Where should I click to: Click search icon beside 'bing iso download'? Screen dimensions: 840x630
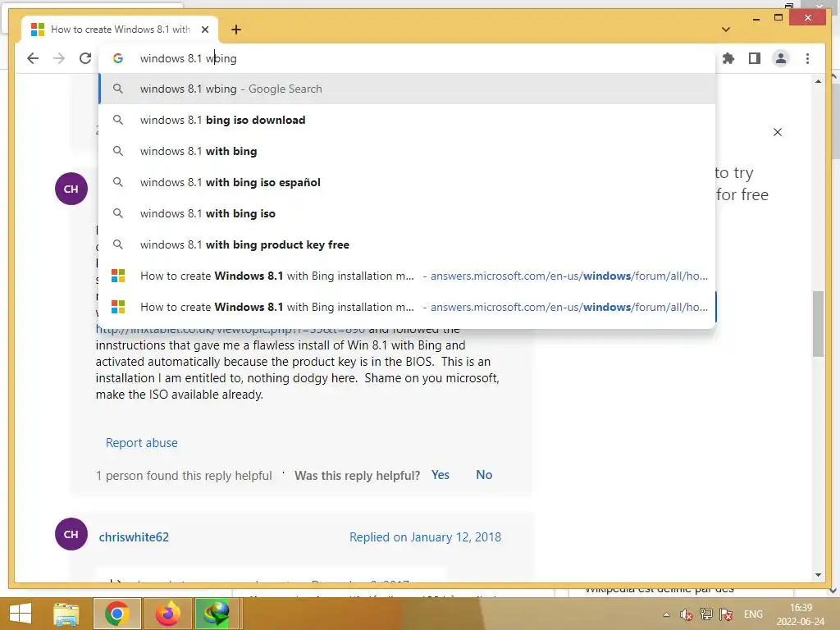pos(118,120)
